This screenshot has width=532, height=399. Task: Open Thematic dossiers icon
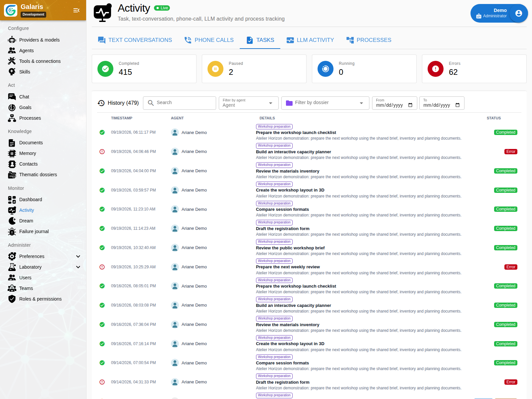(12, 175)
